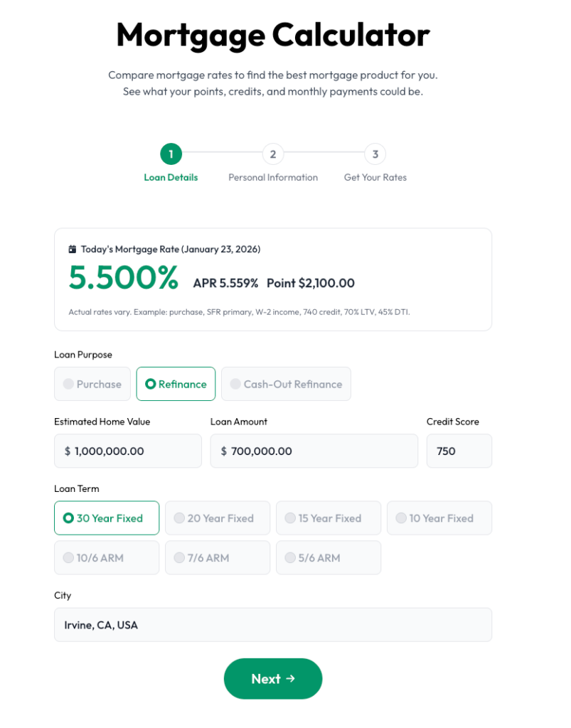Select the 20 Year Fixed term
The width and height of the screenshot is (571, 728).
[217, 518]
